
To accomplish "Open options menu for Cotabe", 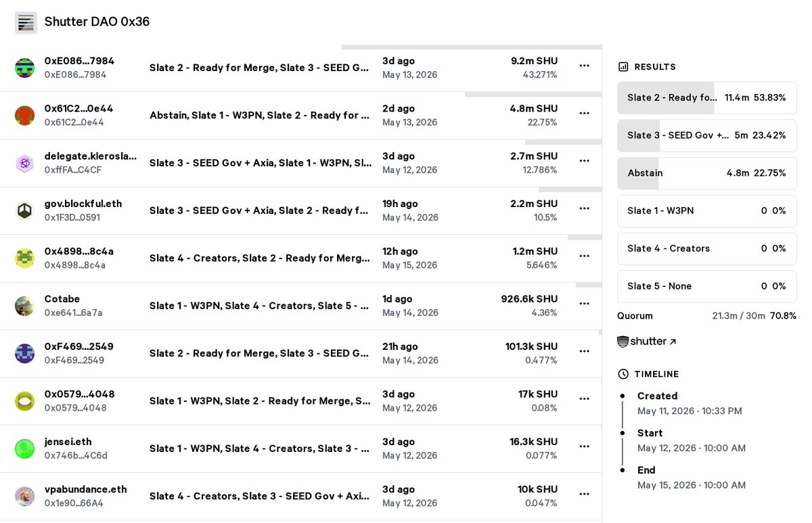I will point(585,304).
